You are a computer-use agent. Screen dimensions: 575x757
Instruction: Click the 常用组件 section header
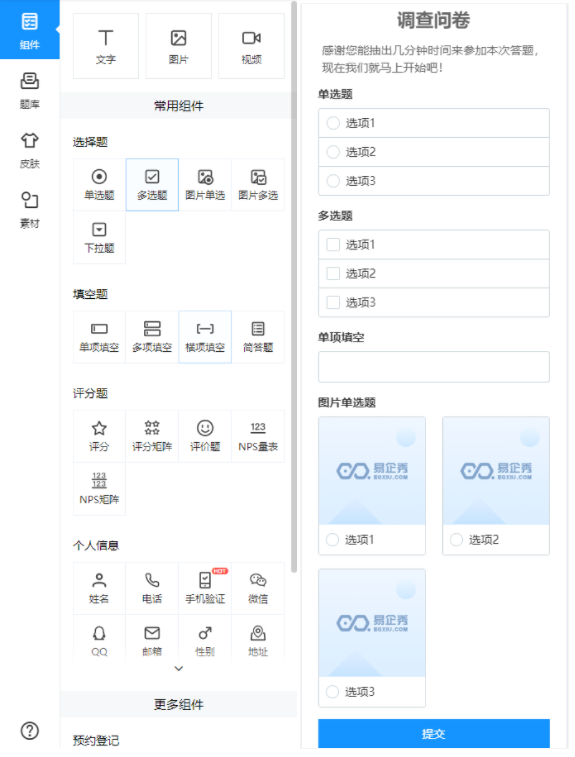coord(179,106)
